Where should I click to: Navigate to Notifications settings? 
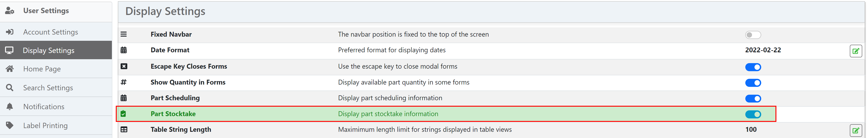(44, 106)
